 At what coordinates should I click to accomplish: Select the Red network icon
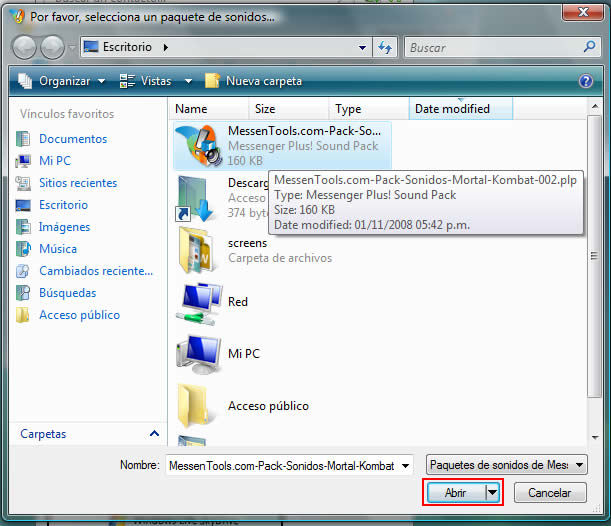tap(199, 304)
